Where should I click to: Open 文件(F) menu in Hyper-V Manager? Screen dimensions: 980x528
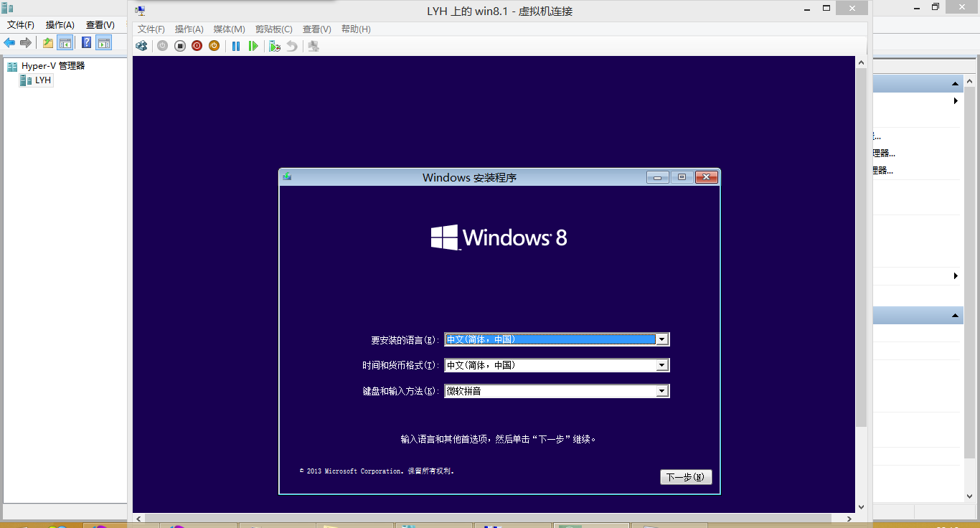(x=21, y=24)
